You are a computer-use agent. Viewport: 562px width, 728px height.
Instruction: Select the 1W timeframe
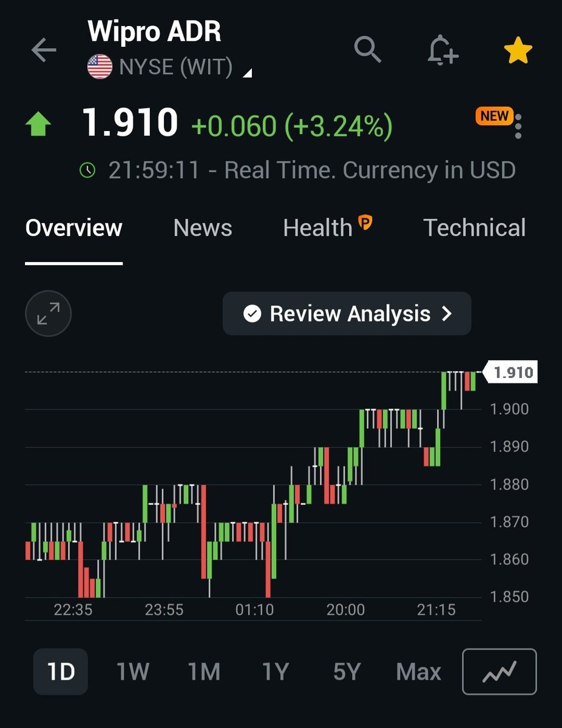click(133, 672)
